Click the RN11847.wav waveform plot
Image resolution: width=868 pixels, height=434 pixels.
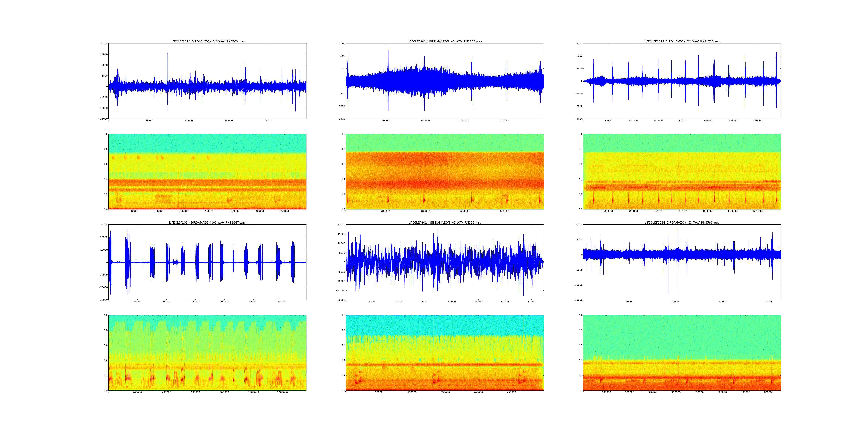point(207,262)
